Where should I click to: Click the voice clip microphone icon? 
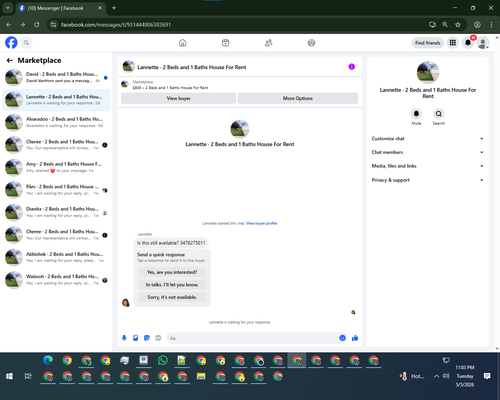[124, 338]
